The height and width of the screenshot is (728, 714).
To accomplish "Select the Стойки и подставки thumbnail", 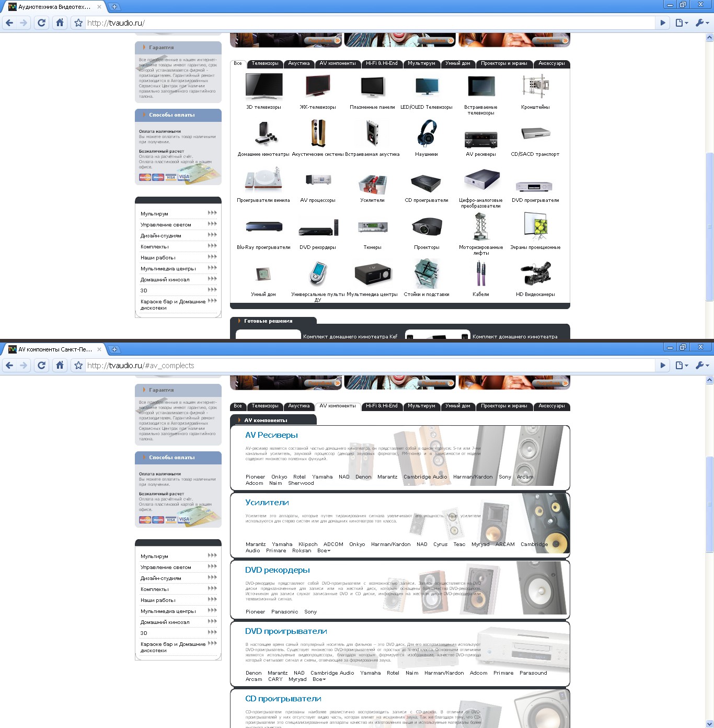I will coord(427,274).
